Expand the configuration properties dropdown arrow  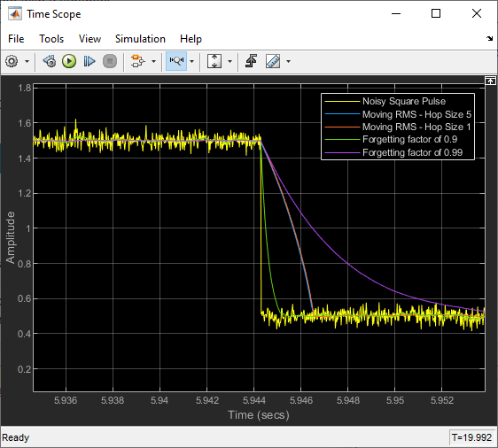point(27,62)
